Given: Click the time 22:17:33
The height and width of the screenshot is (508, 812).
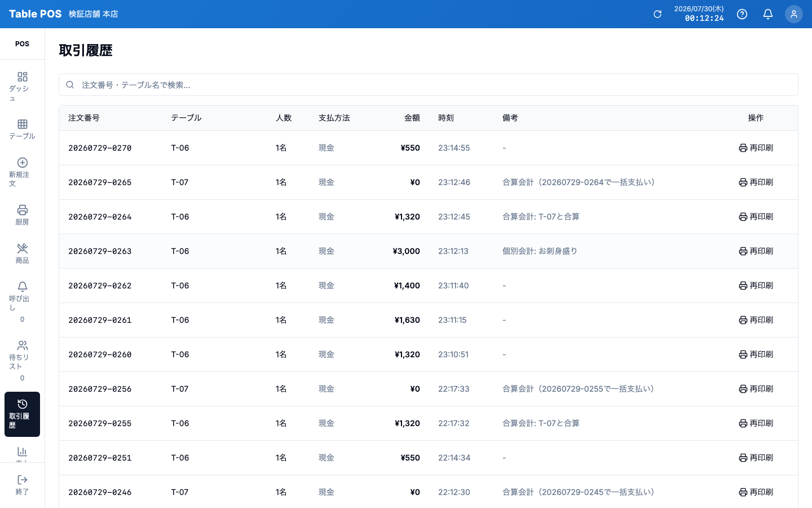Looking at the screenshot, I should (454, 389).
